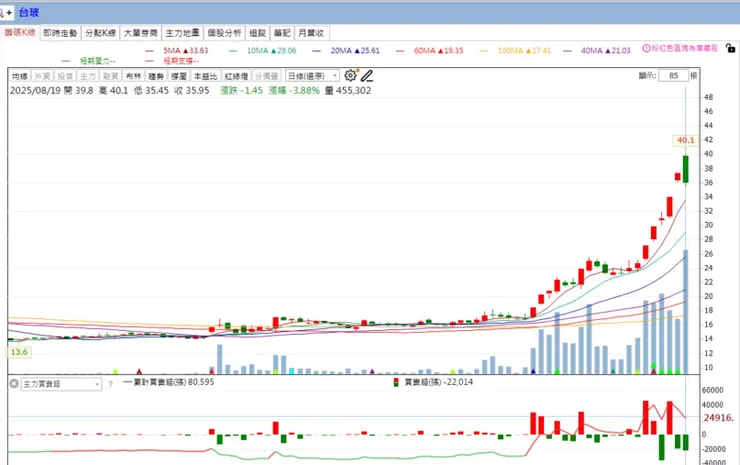This screenshot has height=465, width=740.
Task: Toggle the 融資 overlay button
Action: (x=110, y=76)
